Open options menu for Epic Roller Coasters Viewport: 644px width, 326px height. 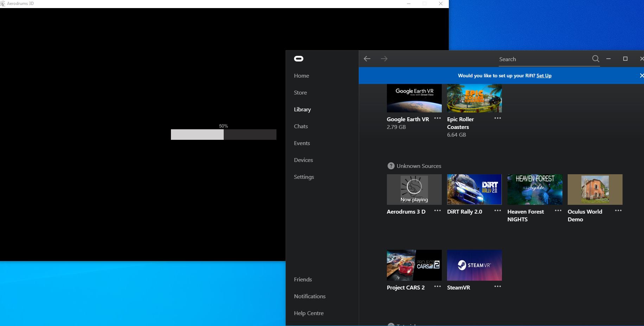[x=498, y=118]
